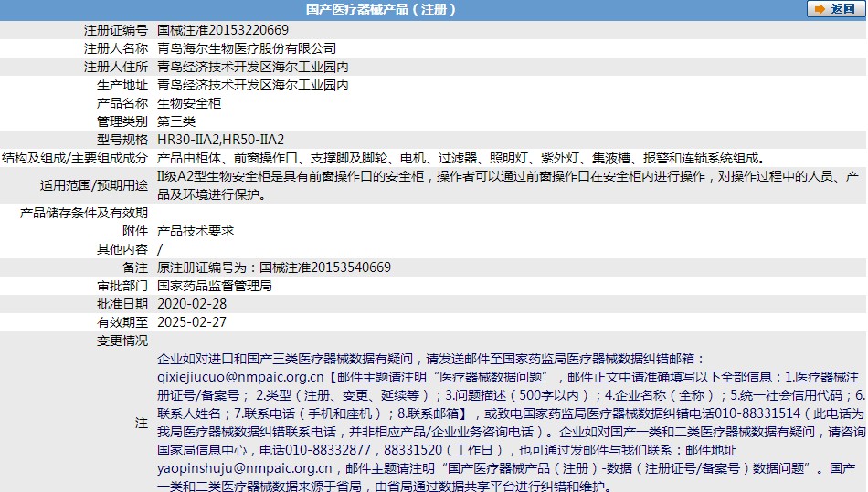Click the 审批部门 label
868x492 pixels.
click(122, 286)
